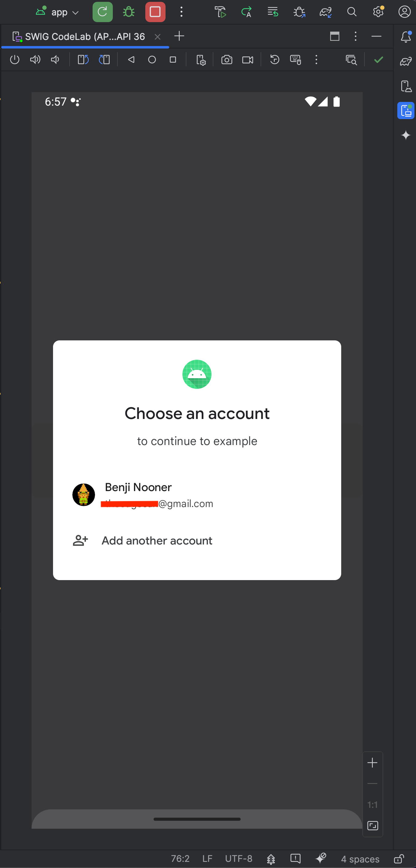Screen dimensions: 416x868
Task: Open the Gemini sparkle tool window
Action: (406, 135)
